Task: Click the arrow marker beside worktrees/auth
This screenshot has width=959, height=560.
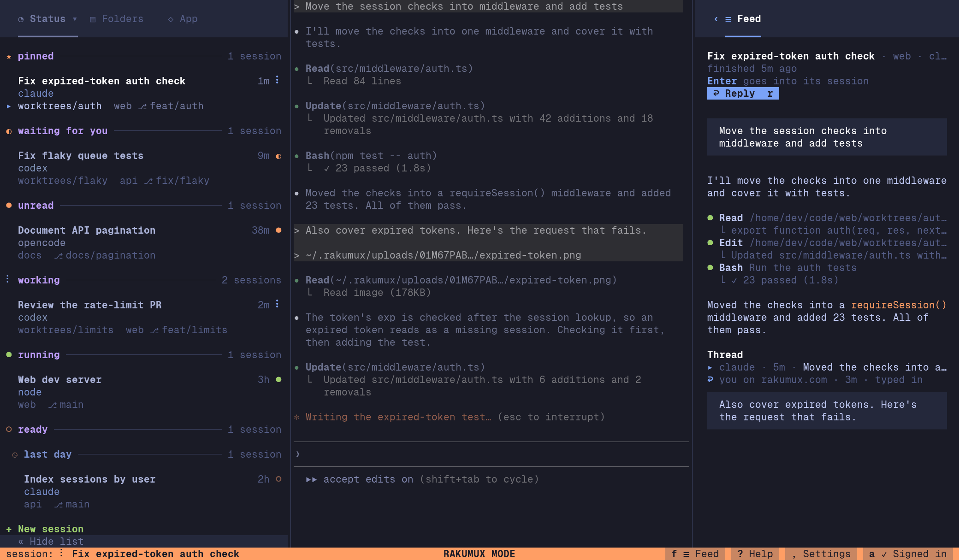Action: 9,106
